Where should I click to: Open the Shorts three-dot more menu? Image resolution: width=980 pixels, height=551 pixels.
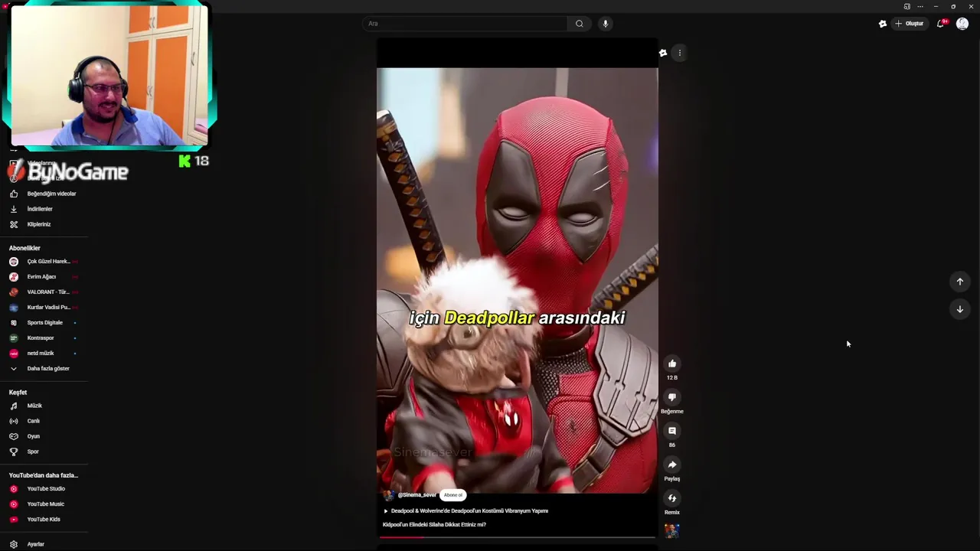[x=680, y=53]
